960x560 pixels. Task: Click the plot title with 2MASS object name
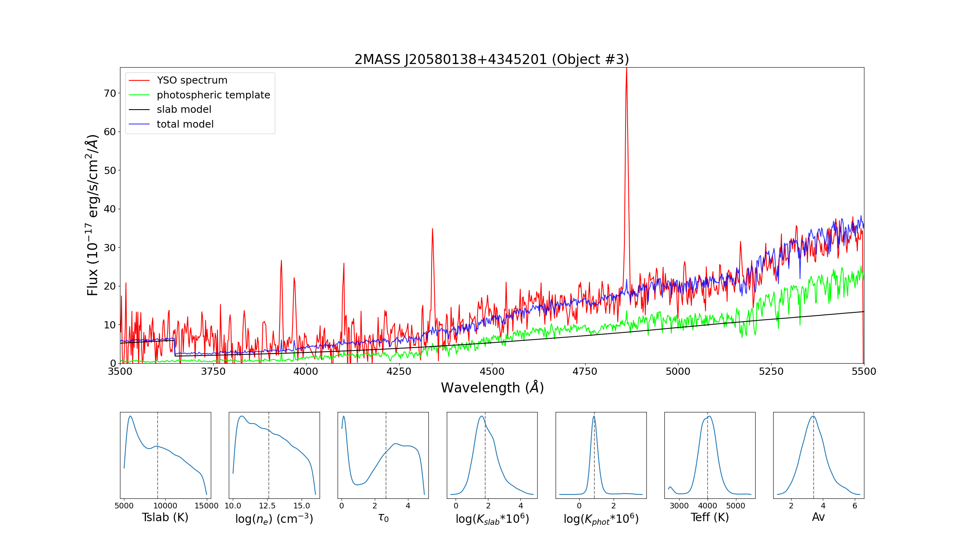click(x=492, y=60)
